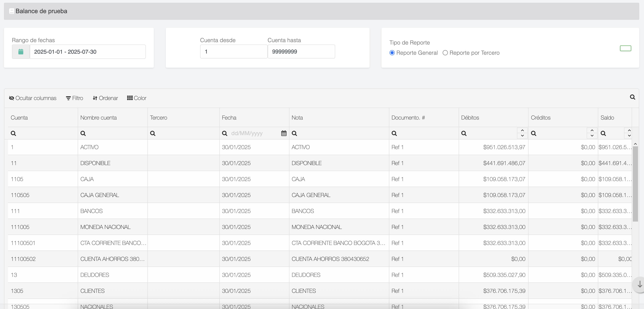The height and width of the screenshot is (309, 644).
Task: Click CUENTA AHORROS 380430652 note cell
Action: coord(339,259)
